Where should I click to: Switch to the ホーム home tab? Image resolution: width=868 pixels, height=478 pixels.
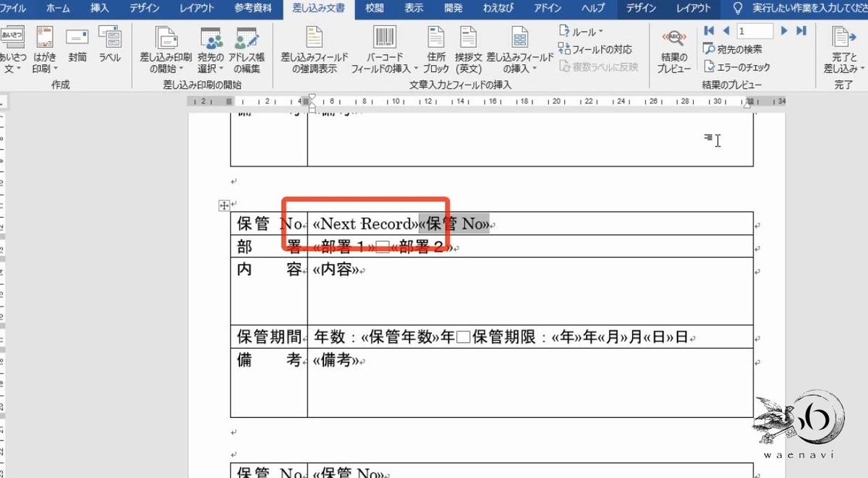(x=58, y=9)
